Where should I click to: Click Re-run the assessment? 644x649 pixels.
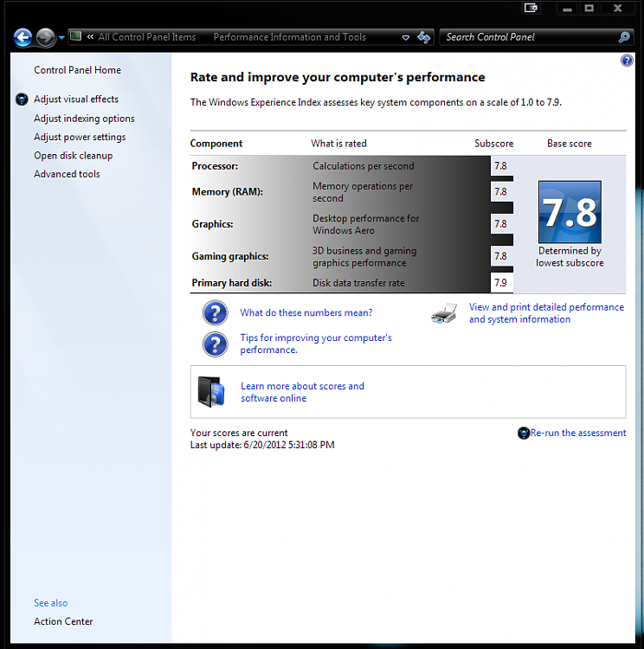(578, 433)
